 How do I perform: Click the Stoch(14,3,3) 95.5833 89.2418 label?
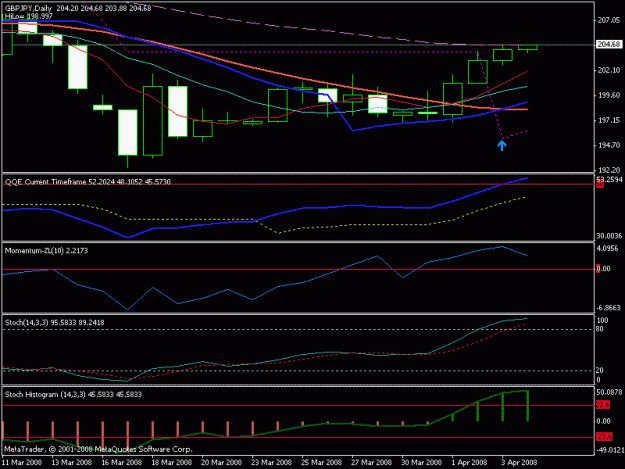(55, 322)
